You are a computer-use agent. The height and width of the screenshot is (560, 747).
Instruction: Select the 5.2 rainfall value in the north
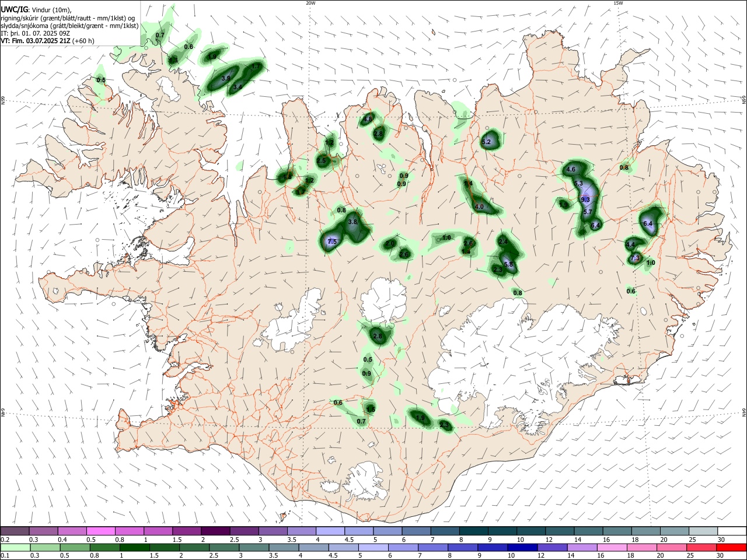[x=487, y=142]
